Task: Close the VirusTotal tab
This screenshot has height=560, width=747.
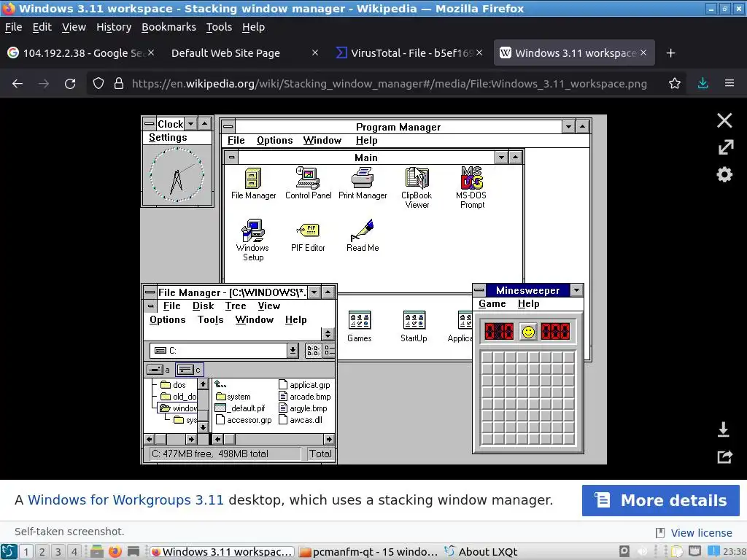Action: [479, 52]
